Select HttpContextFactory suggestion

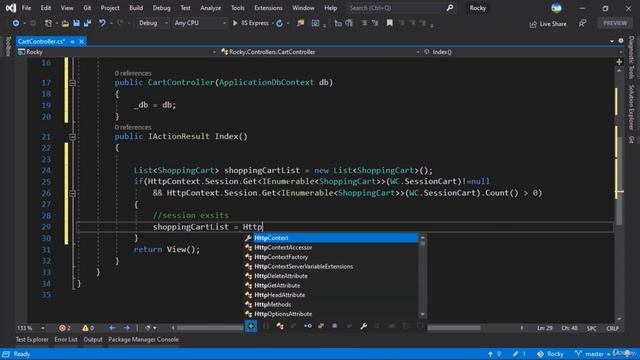[x=331, y=257]
